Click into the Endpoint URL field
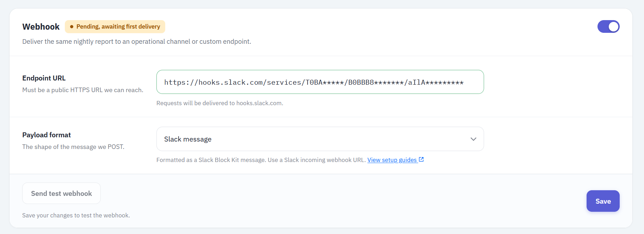Image resolution: width=644 pixels, height=234 pixels. pos(320,82)
